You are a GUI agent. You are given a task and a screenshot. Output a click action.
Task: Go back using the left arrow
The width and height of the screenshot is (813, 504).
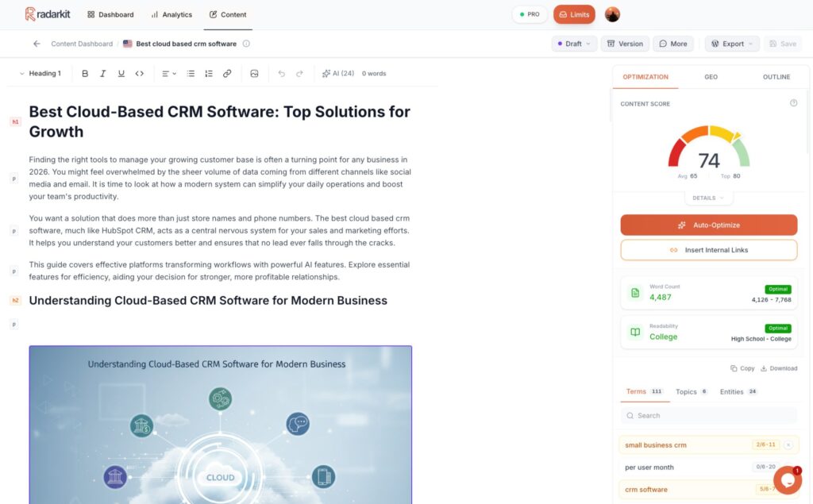[x=37, y=44]
